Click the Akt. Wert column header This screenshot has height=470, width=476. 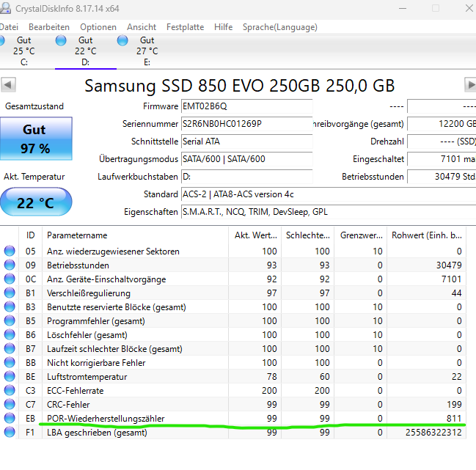255,235
